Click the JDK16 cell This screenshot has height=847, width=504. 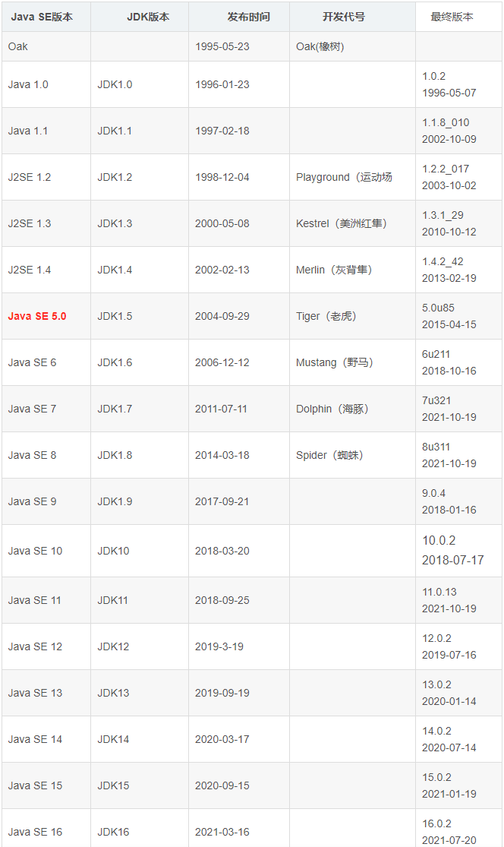(113, 832)
